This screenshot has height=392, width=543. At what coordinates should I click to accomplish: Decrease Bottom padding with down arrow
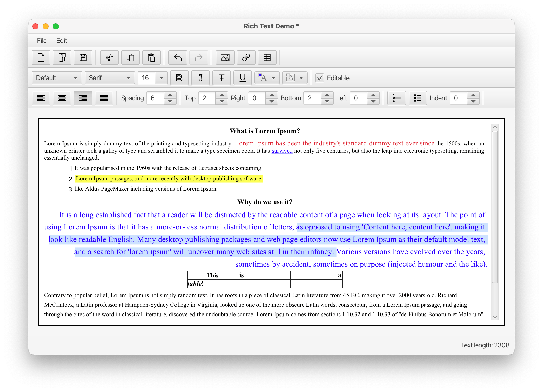click(327, 101)
